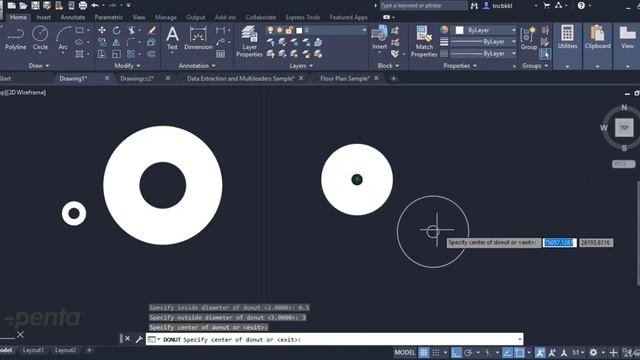The image size is (640, 360).
Task: Open the Home ribbon tab
Action: 18,17
